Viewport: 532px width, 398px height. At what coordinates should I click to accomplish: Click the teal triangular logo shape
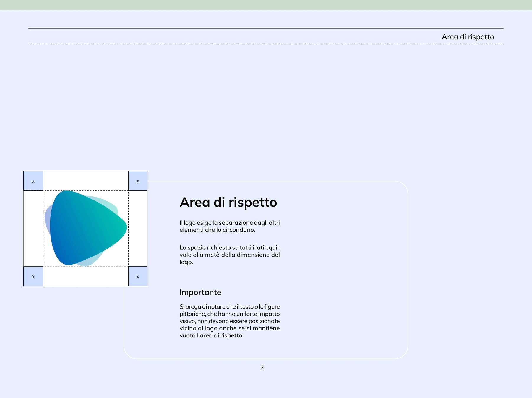coord(86,228)
